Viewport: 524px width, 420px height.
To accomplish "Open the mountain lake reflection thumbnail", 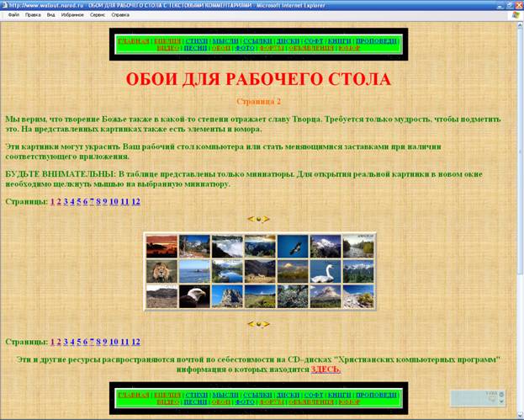I will click(227, 271).
